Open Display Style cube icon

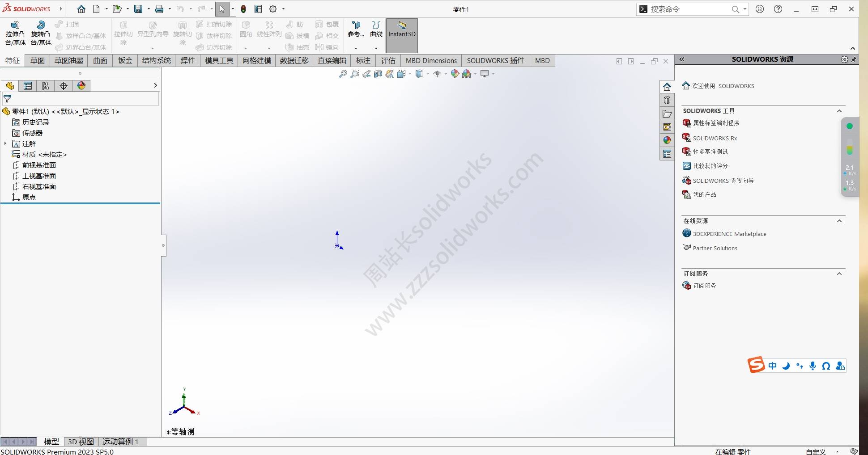[x=419, y=74]
